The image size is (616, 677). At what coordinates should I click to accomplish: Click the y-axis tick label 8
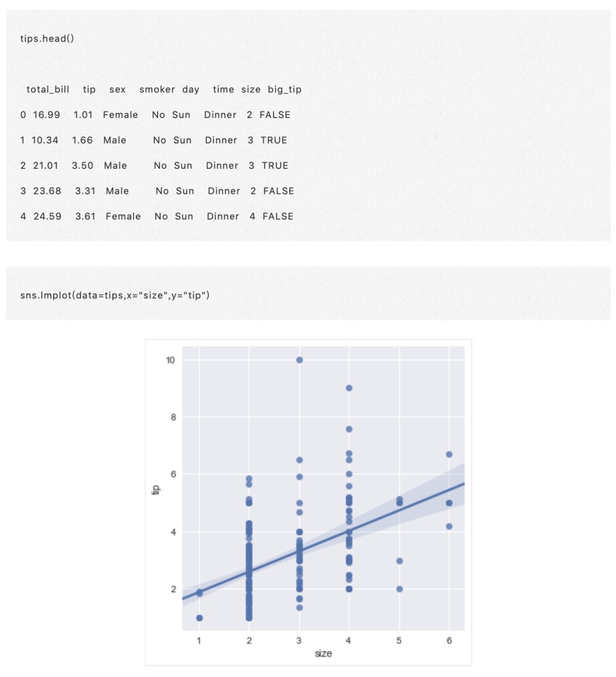[173, 417]
